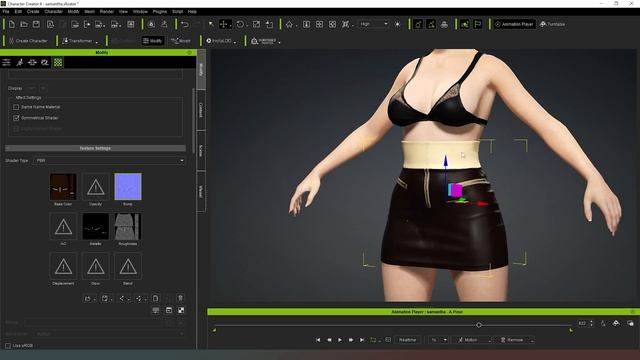Activate the Rotate tool

click(x=240, y=24)
